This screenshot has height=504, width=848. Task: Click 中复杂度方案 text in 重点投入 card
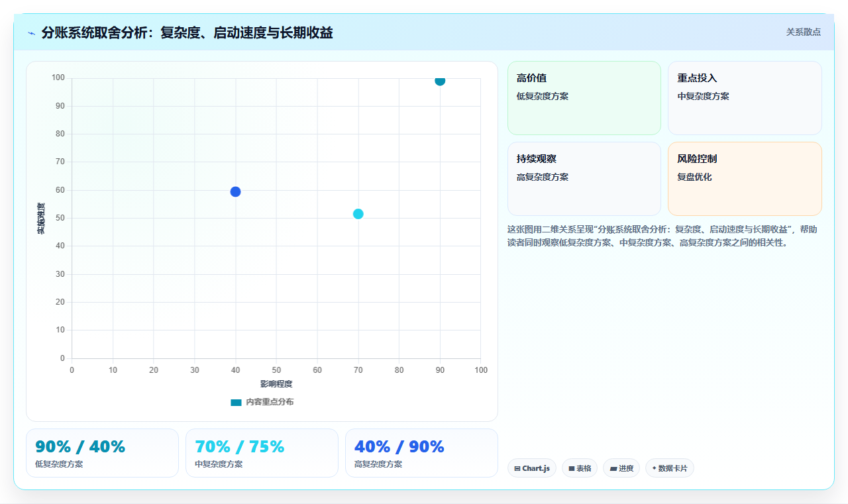703,96
